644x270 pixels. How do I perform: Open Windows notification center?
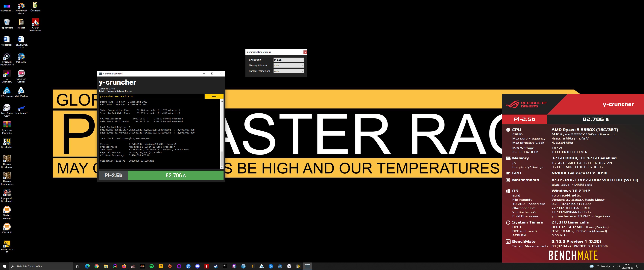pos(638,266)
